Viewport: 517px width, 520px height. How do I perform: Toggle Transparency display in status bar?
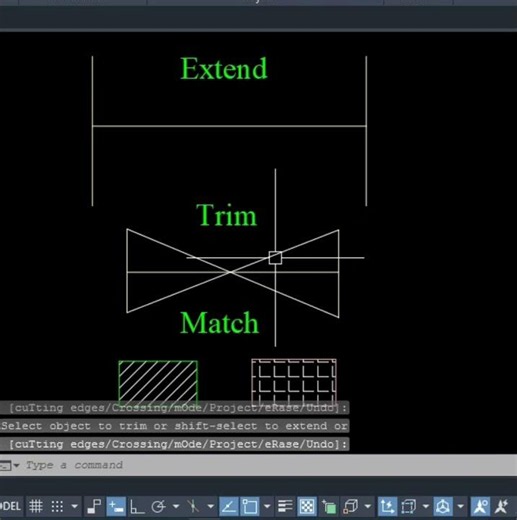(307, 507)
